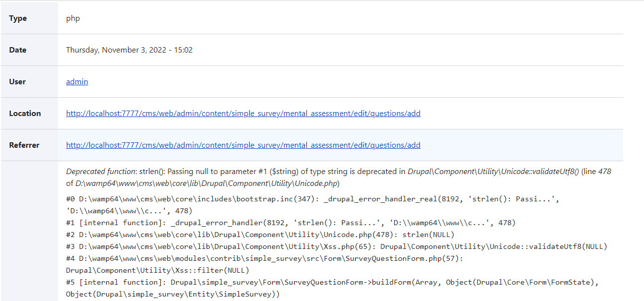Open the admin user link
Viewport: 644px width, 301px height.
coord(77,82)
